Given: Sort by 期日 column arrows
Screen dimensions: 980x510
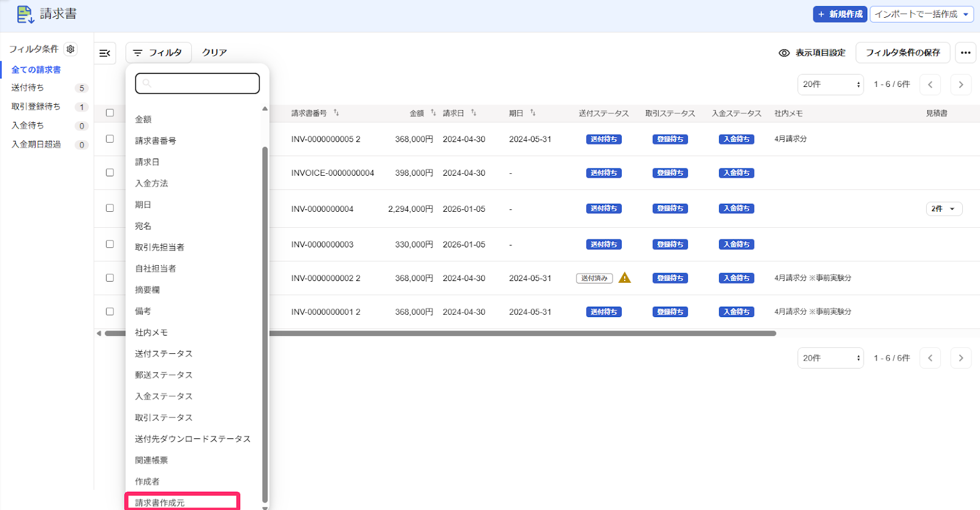Looking at the screenshot, I should click(x=533, y=113).
